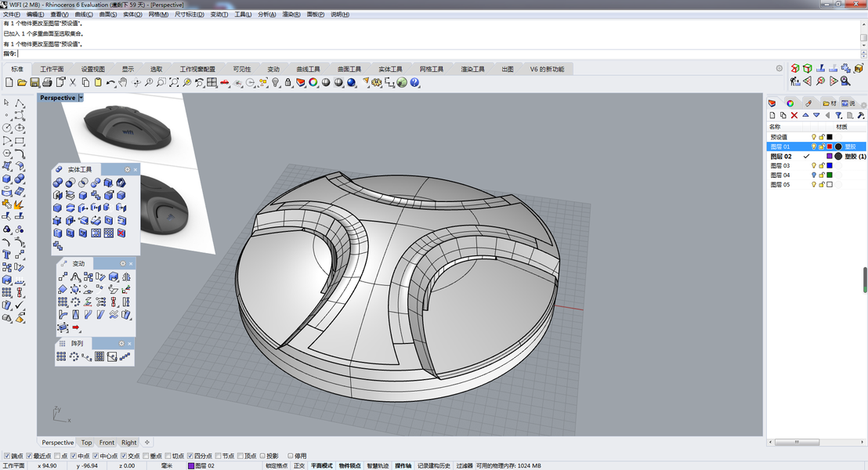Open the 曲面(S) menu
Image resolution: width=868 pixels, height=470 pixels.
(107, 14)
